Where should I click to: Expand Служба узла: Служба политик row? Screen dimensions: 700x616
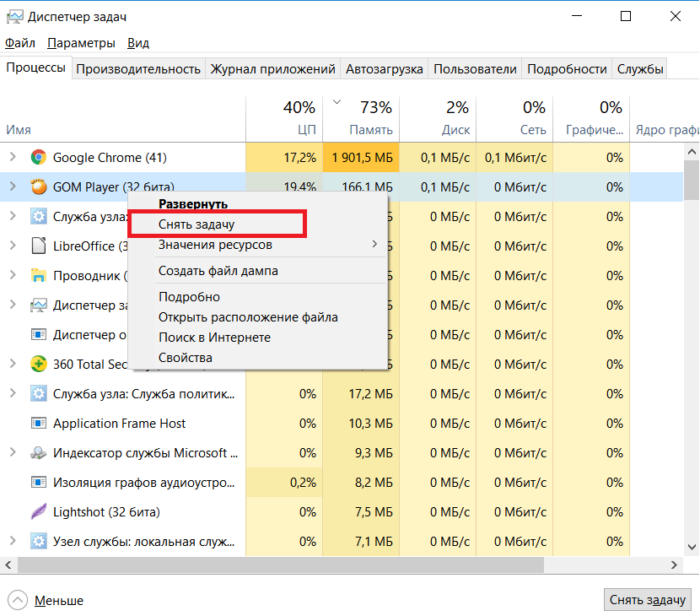point(13,392)
